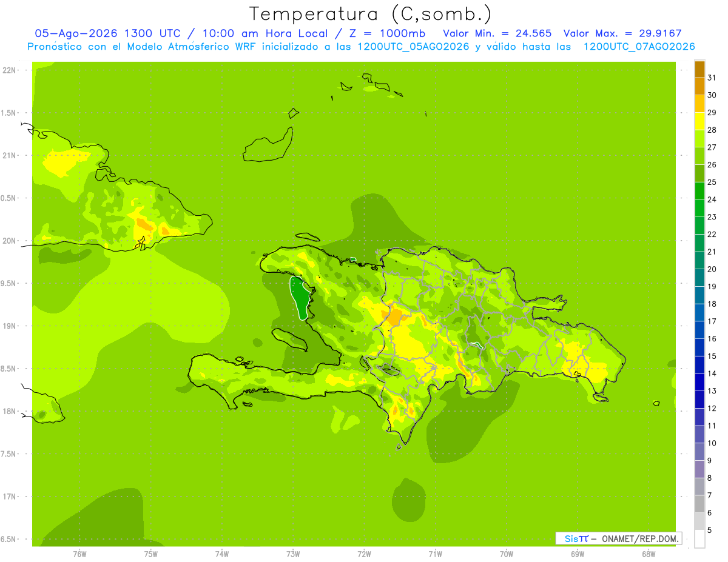Click the '0.5N' latitude label
Image resolution: width=728 pixels, height=562 pixels.
tap(8, 198)
